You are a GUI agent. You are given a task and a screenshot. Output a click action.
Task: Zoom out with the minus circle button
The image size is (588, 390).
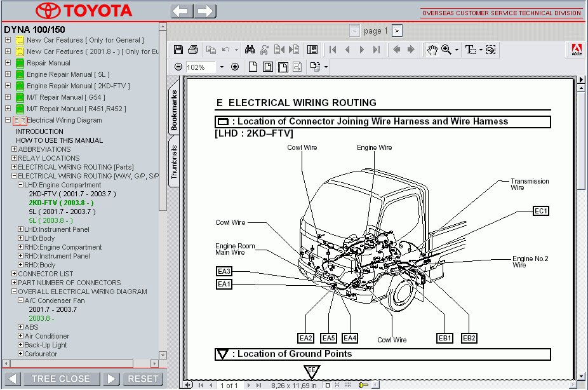point(178,67)
